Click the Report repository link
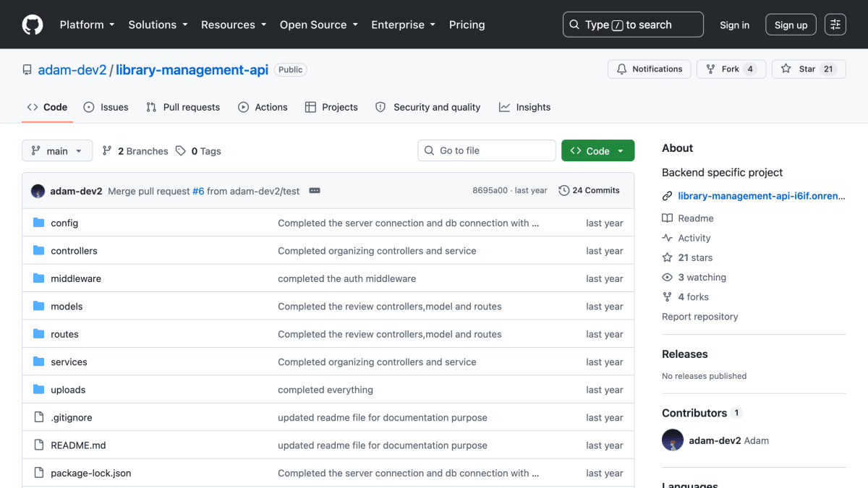 point(699,317)
